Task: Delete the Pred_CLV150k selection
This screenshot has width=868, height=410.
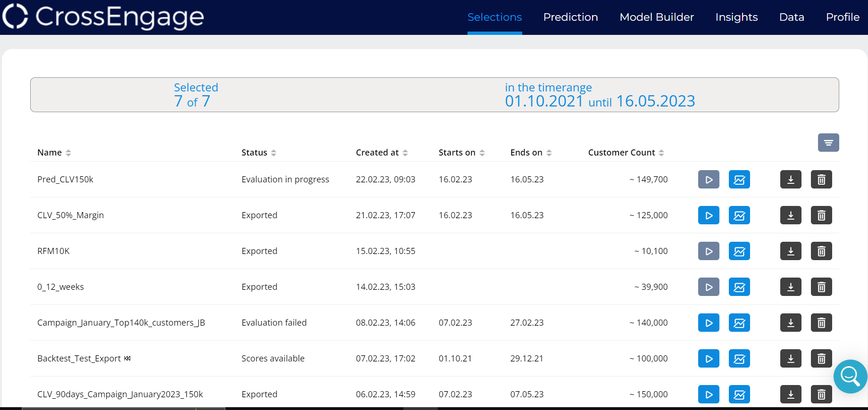Action: click(x=821, y=180)
